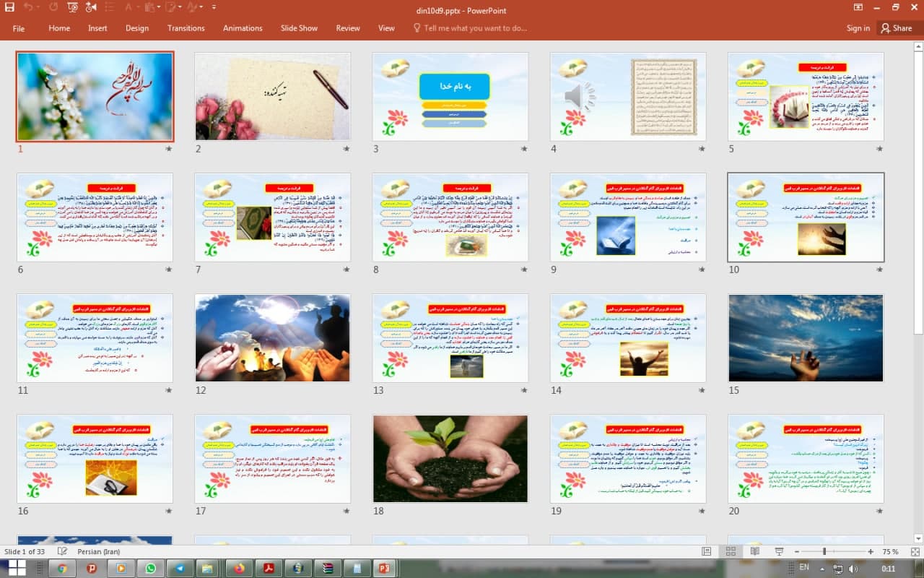Click the Paste clipboard icon in quick access toolbar
The height and width of the screenshot is (578, 924).
(x=149, y=7)
